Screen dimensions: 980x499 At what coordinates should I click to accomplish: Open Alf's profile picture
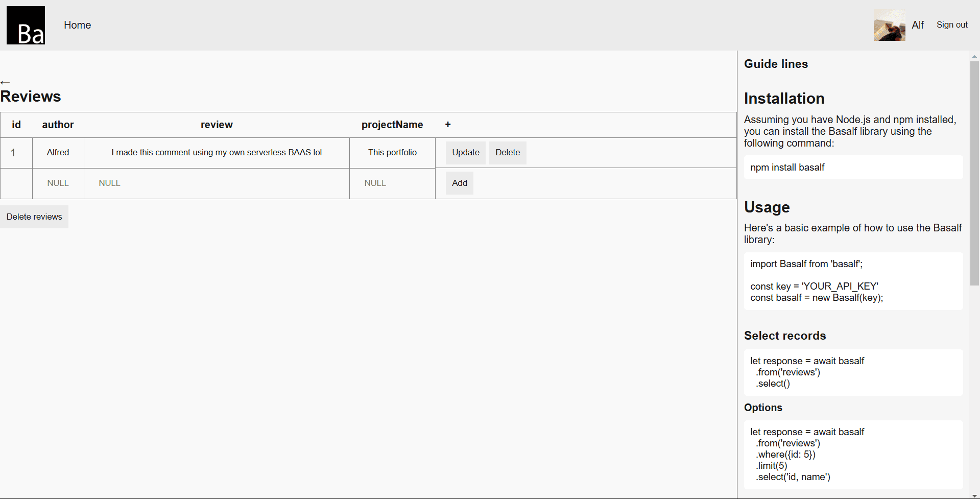[889, 25]
